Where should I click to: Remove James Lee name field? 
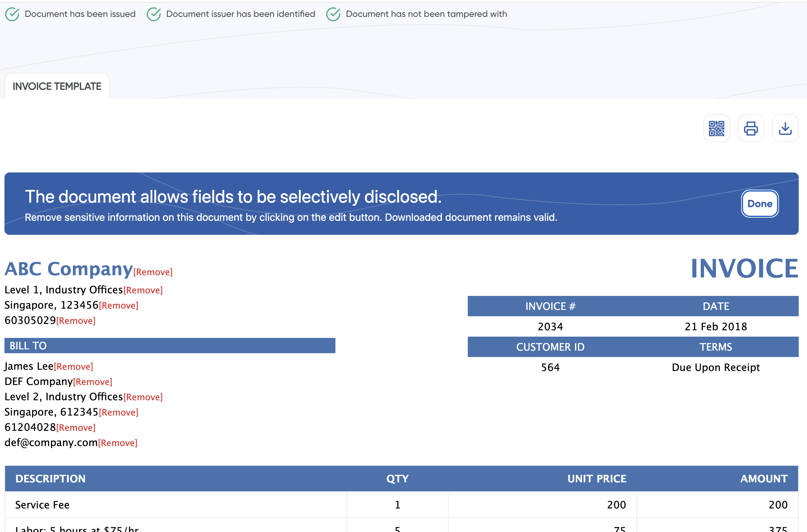point(74,367)
